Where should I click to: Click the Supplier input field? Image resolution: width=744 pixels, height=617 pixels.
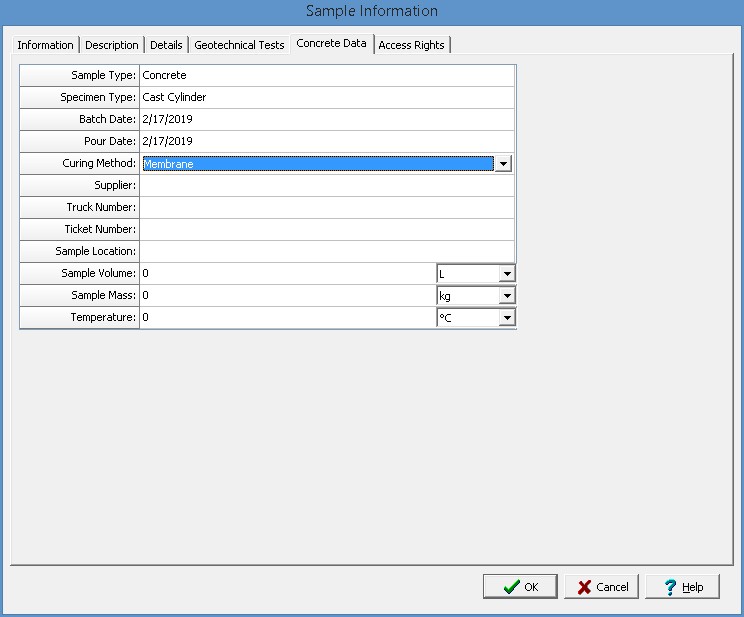coord(326,186)
